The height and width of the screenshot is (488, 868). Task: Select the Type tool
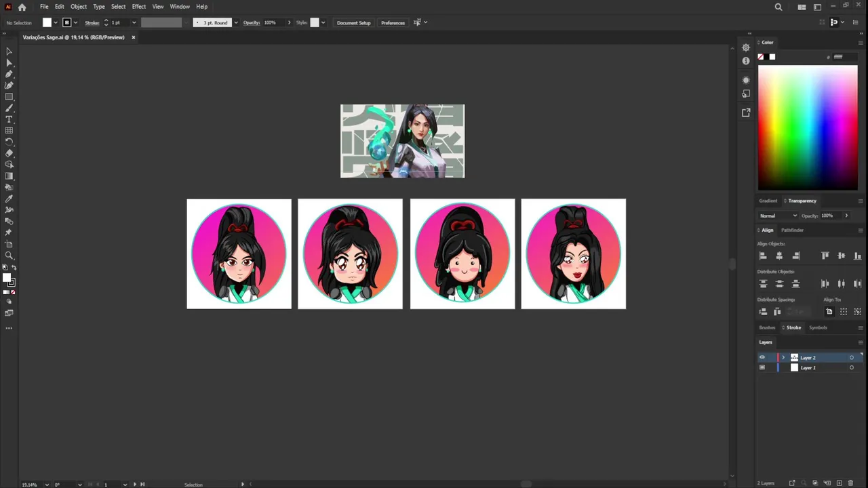9,119
